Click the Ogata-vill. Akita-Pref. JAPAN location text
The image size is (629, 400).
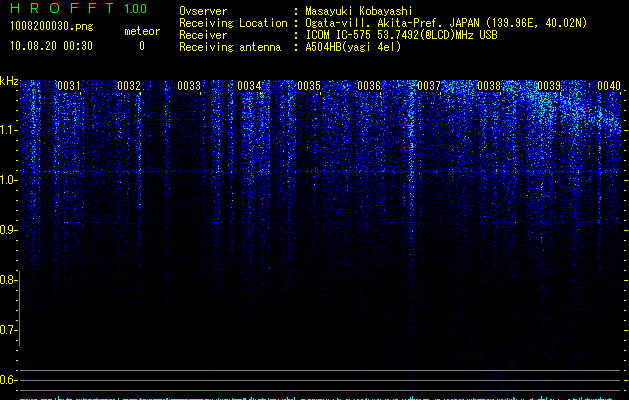[446, 23]
